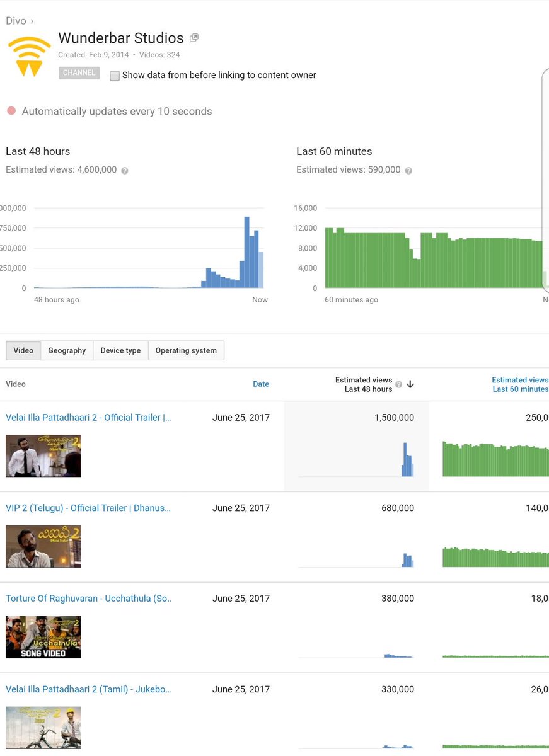Click the 48 hours ago axis label
The height and width of the screenshot is (756, 549).
pyautogui.click(x=57, y=300)
